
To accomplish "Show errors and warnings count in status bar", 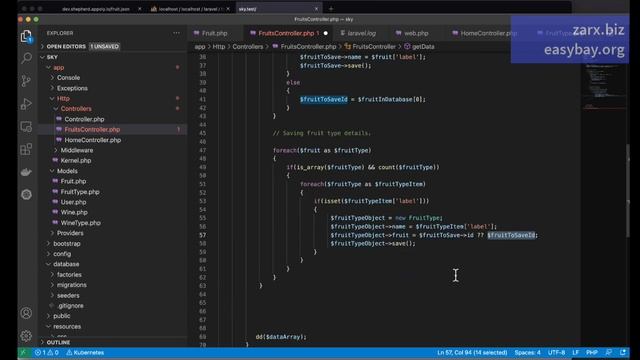I will pyautogui.click(x=47, y=353).
